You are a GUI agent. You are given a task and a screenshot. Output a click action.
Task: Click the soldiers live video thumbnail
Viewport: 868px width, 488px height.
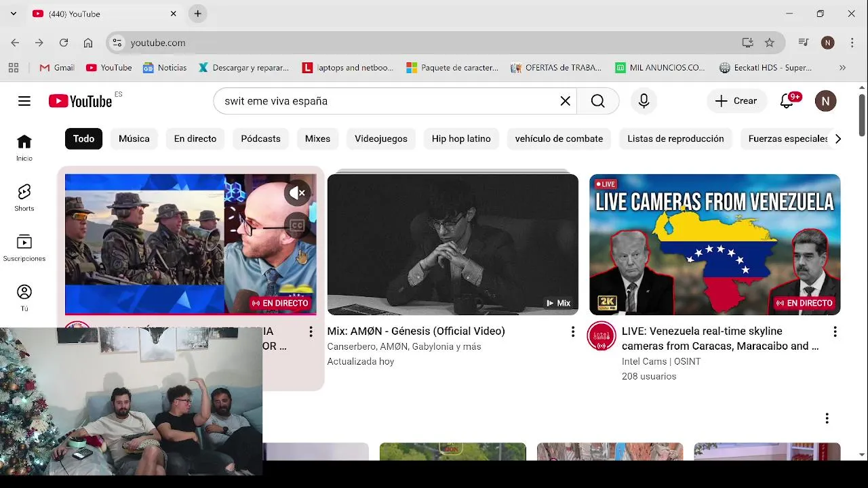pos(191,245)
